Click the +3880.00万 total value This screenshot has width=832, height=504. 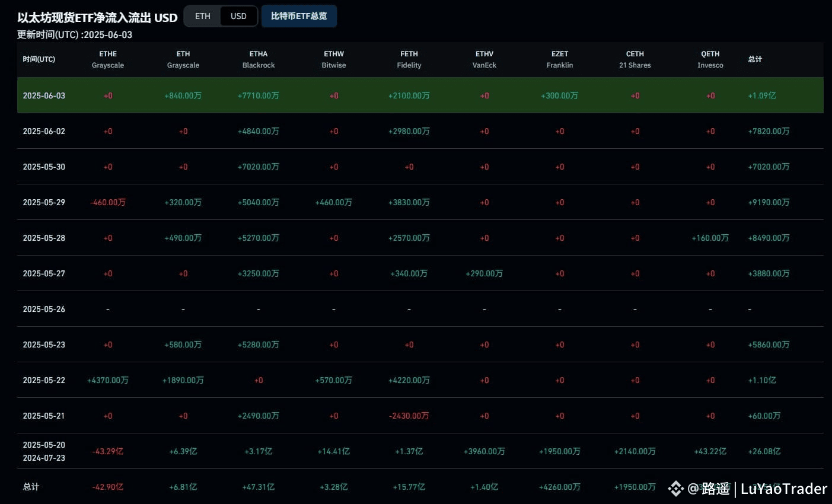pos(769,273)
